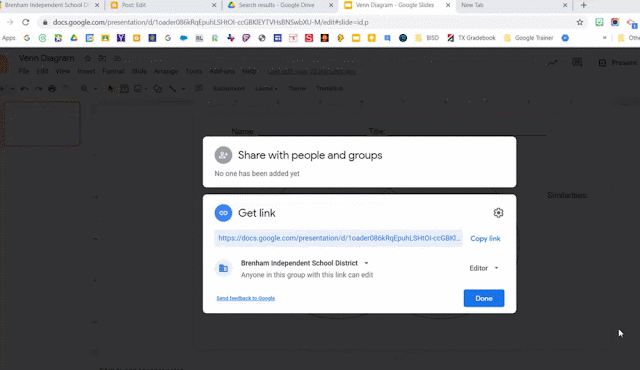Open the line tool dropdown arrow
Image resolution: width=640 pixels, height=370 pixels.
pos(183,89)
